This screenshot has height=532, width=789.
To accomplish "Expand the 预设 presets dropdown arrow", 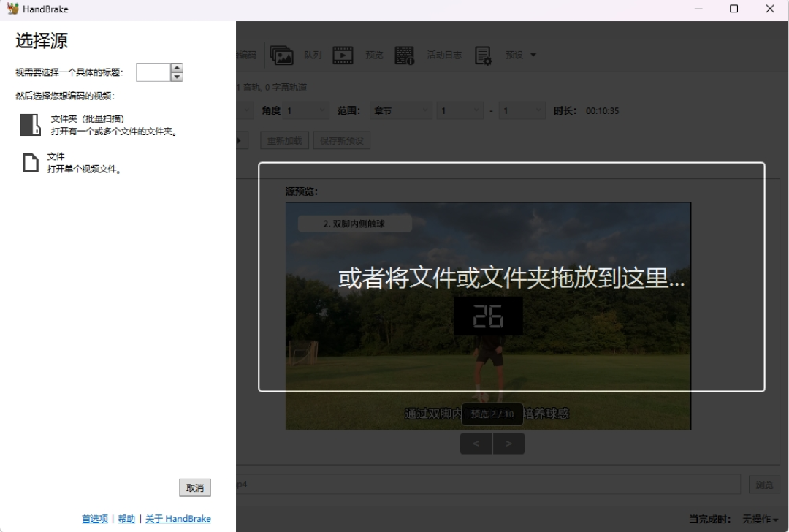I will pyautogui.click(x=533, y=55).
